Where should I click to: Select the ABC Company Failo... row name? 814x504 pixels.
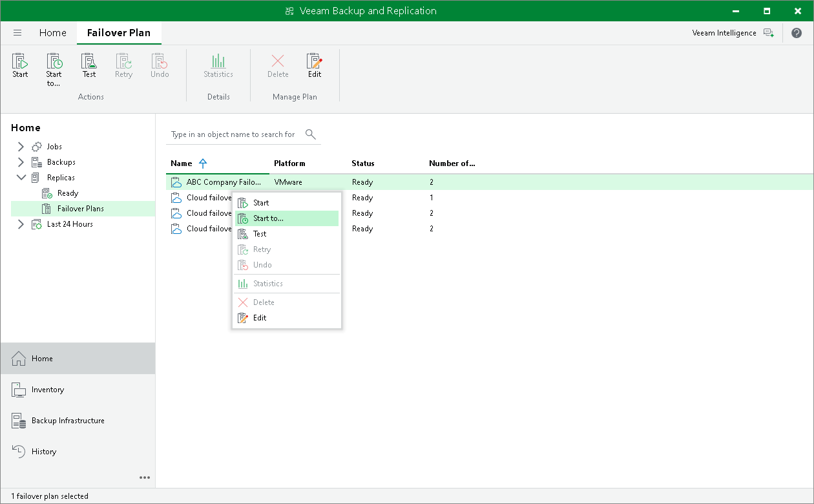coord(224,182)
